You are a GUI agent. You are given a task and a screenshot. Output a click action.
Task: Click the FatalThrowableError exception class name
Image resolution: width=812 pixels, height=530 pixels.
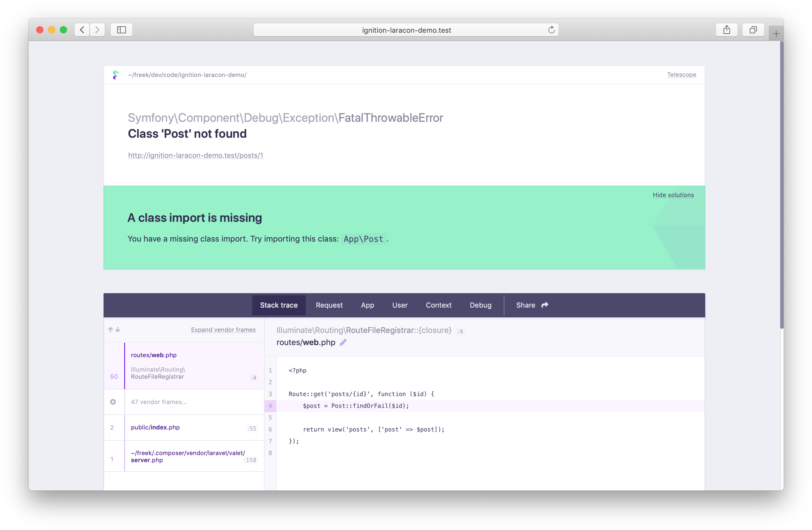pyautogui.click(x=390, y=118)
